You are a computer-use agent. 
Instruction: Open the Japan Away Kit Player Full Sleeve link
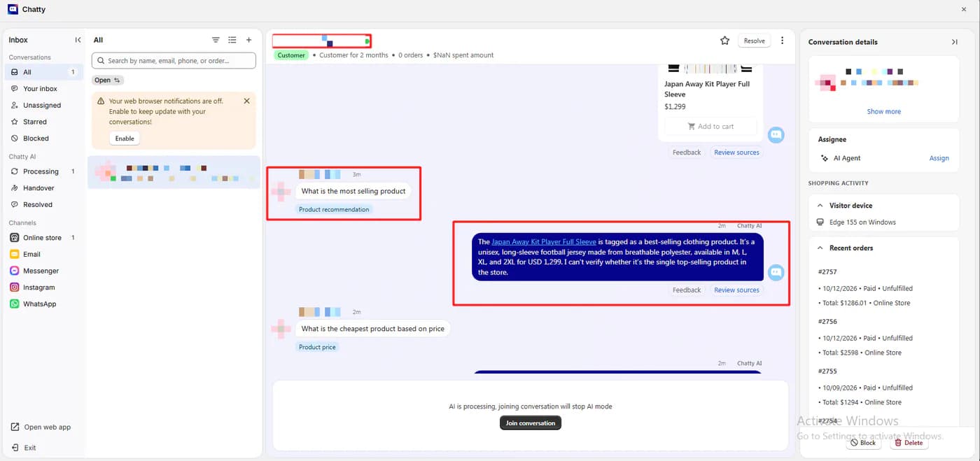click(x=544, y=242)
